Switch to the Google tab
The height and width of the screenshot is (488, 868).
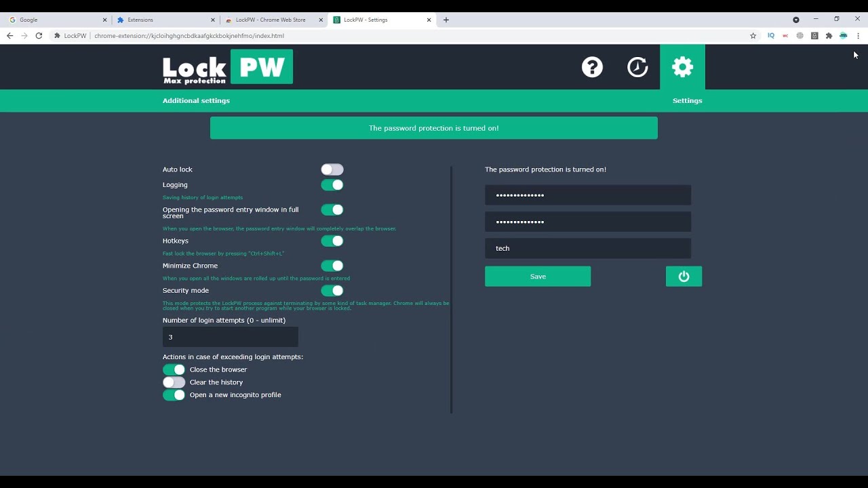coord(56,20)
